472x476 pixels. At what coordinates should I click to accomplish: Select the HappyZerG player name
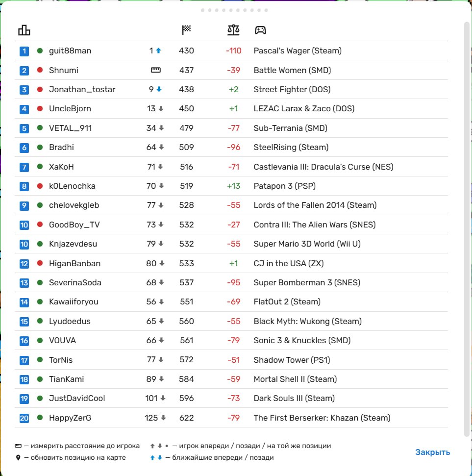click(x=70, y=418)
